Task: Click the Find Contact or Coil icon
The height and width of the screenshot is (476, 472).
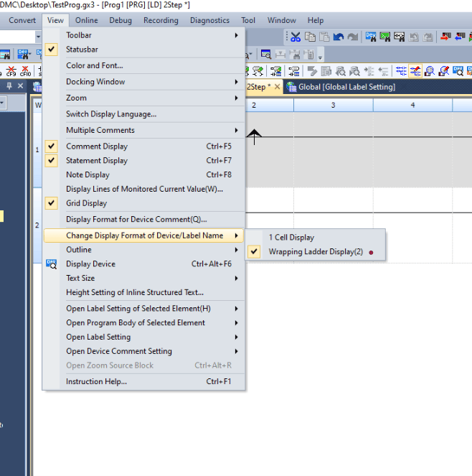Action: point(400,37)
